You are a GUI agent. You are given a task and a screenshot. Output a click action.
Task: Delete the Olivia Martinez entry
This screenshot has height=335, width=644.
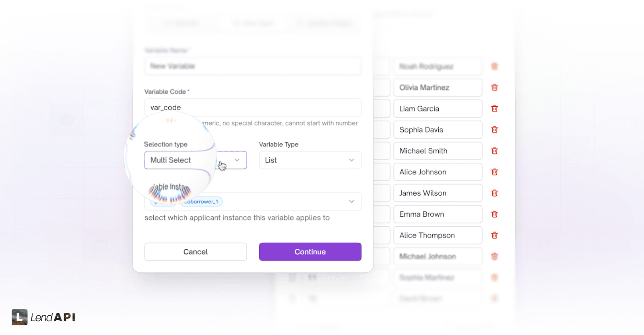point(494,87)
